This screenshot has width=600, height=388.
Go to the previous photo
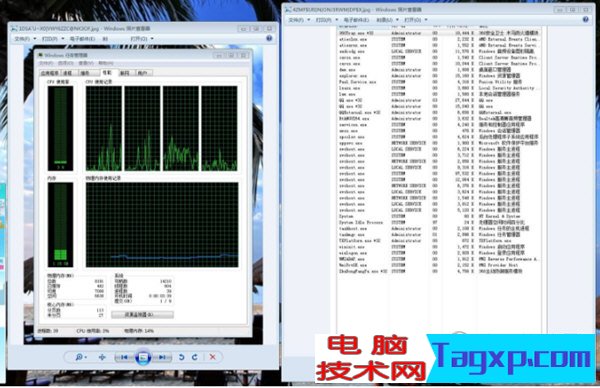pyautogui.click(x=123, y=357)
